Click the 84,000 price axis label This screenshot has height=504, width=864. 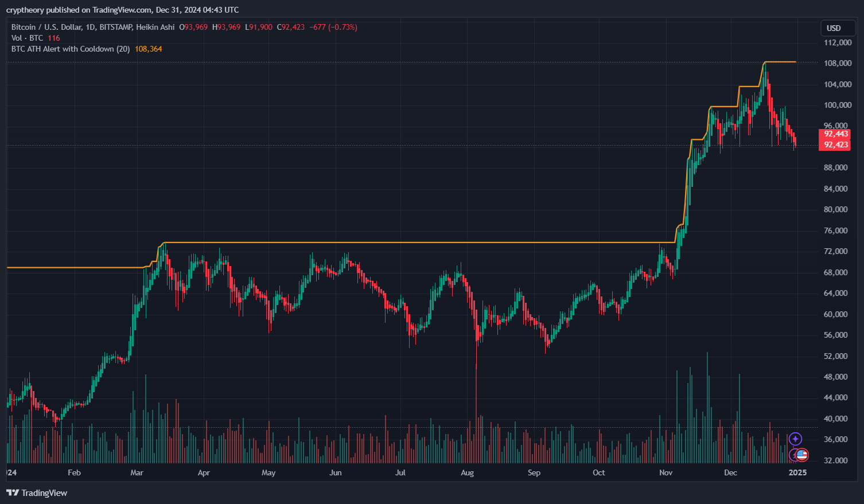(836, 189)
